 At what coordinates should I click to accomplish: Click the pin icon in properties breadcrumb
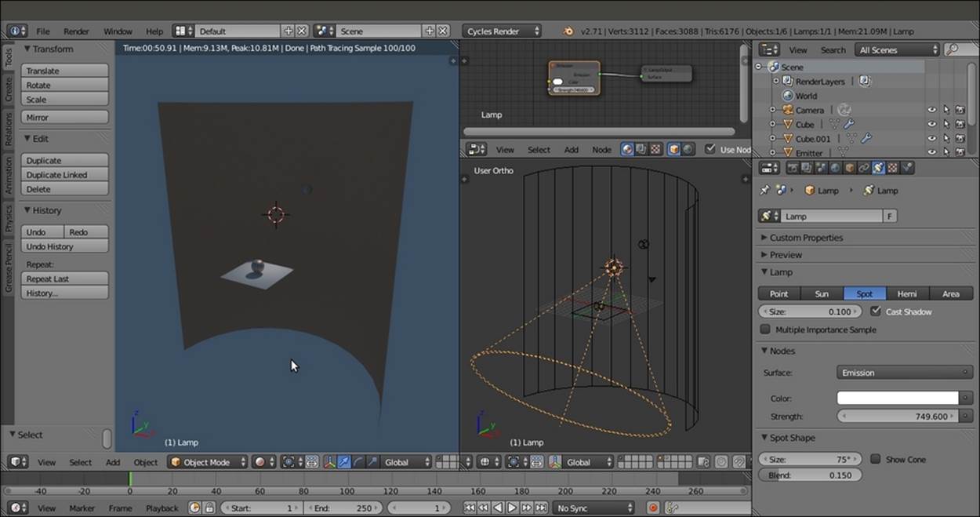coord(765,191)
